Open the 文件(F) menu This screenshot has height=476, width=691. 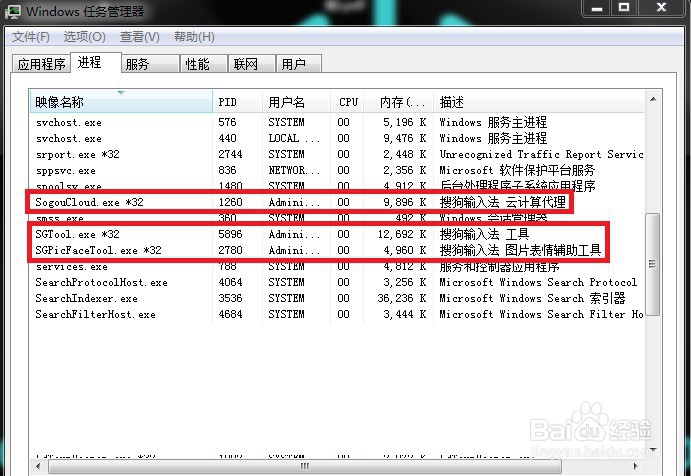pos(30,37)
